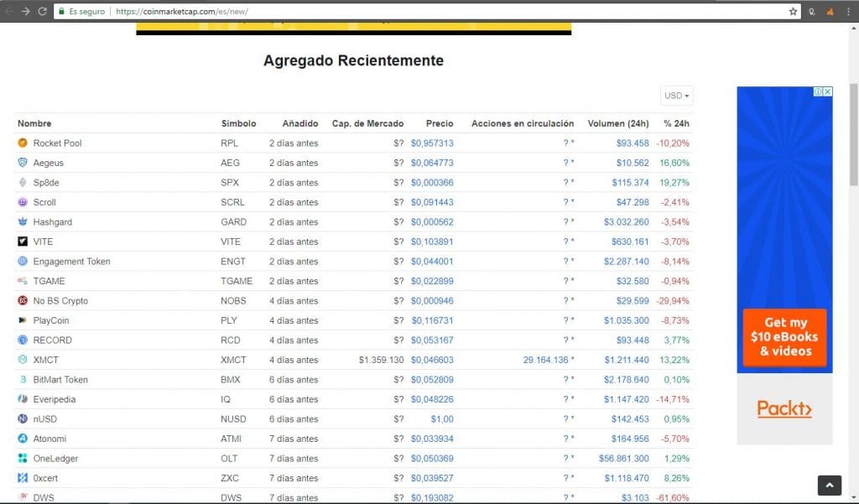
Task: Click the No BS Crypto icon
Action: [x=23, y=301]
